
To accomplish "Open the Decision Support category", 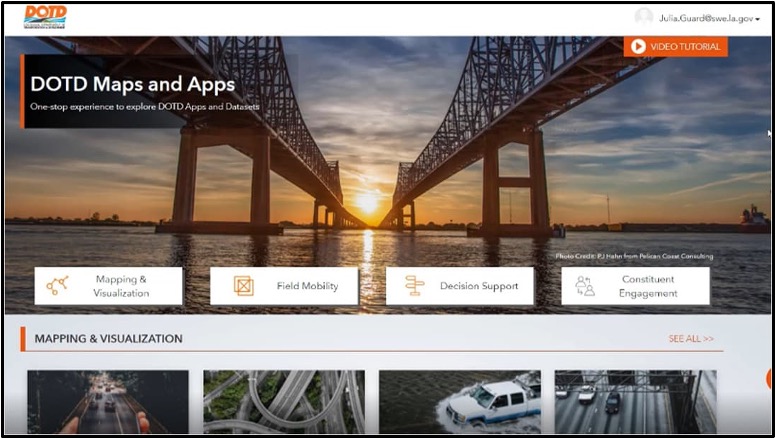I will (x=460, y=286).
